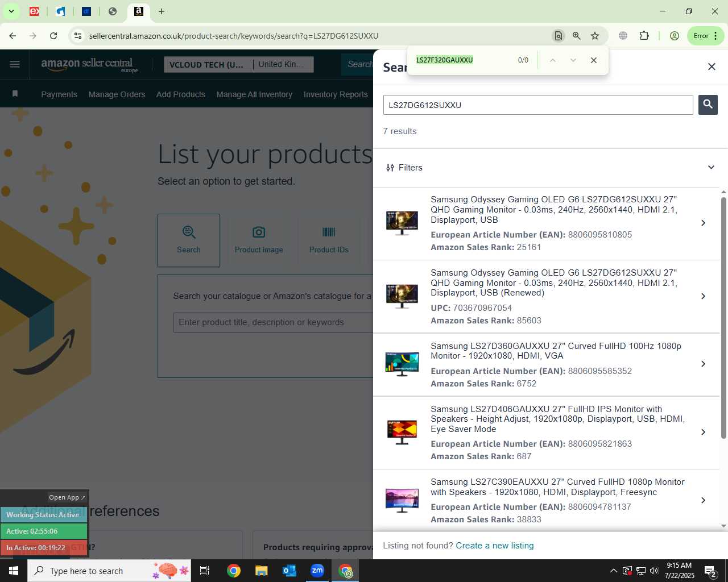Click the Enter product title keywords field
The image size is (728, 582).
coord(273,322)
